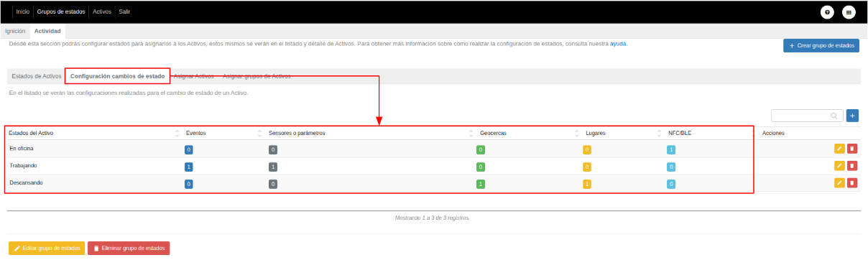The image size is (868, 260).
Task: Click Editar grupo de estados button
Action: [47, 248]
